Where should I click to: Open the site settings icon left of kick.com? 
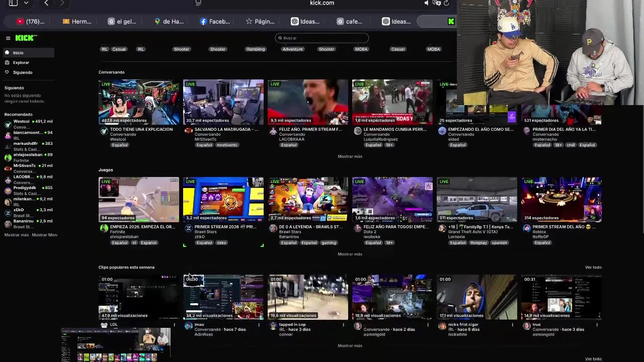[x=198, y=3]
